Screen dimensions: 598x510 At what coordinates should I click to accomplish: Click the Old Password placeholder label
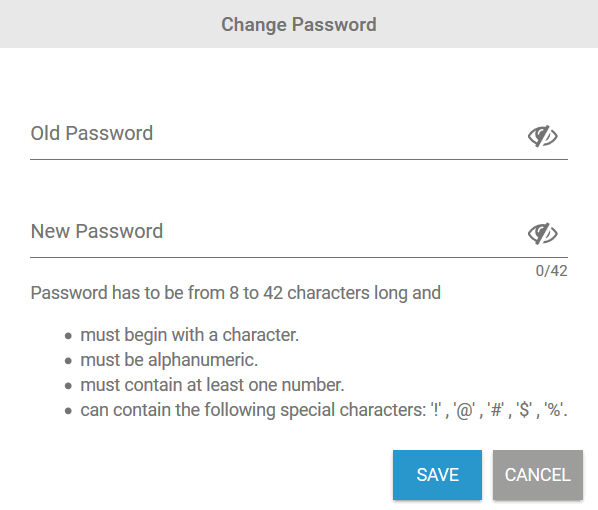click(92, 134)
